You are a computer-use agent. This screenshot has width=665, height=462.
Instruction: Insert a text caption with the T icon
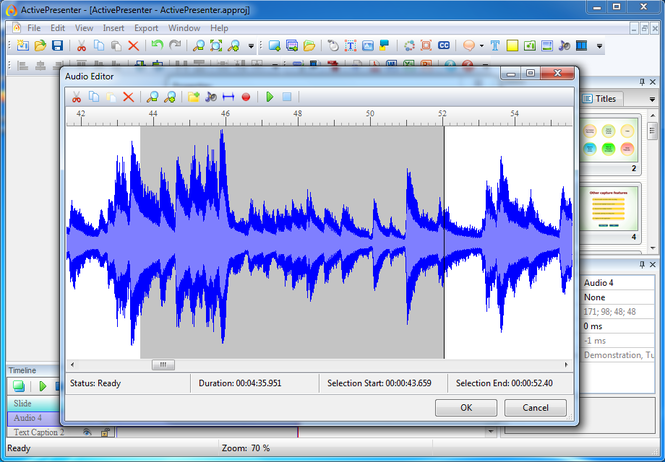[x=495, y=45]
